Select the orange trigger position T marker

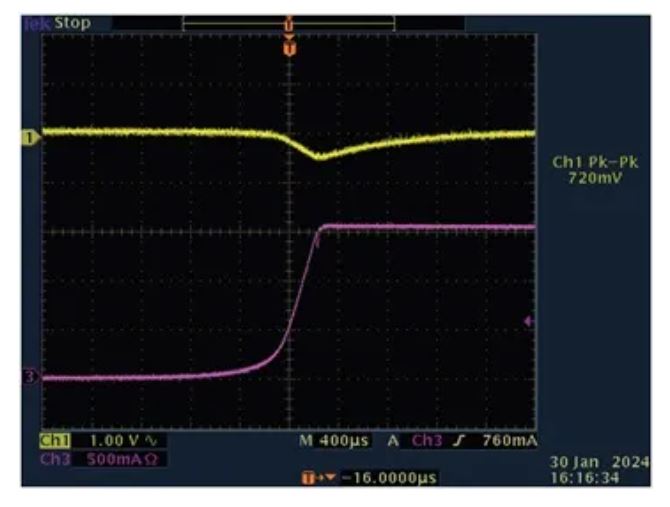(290, 46)
